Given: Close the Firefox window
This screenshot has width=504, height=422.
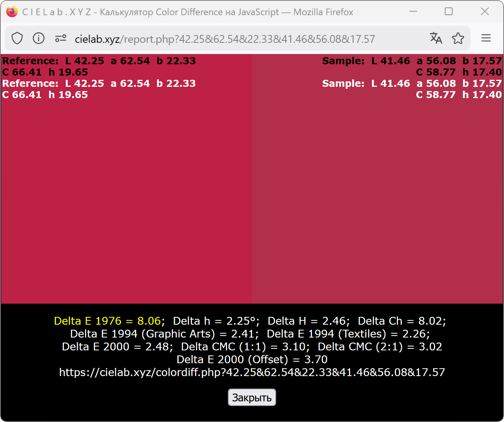Looking at the screenshot, I should click(485, 12).
